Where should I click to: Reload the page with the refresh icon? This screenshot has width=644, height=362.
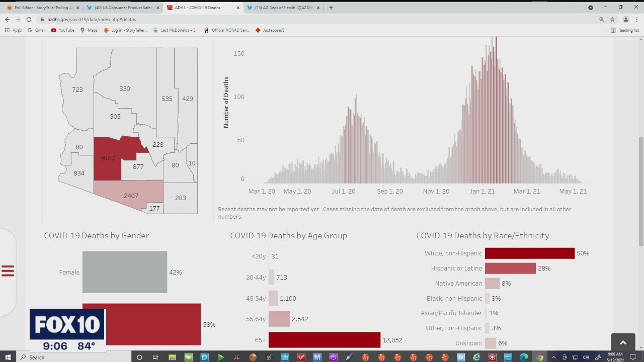pyautogui.click(x=29, y=19)
